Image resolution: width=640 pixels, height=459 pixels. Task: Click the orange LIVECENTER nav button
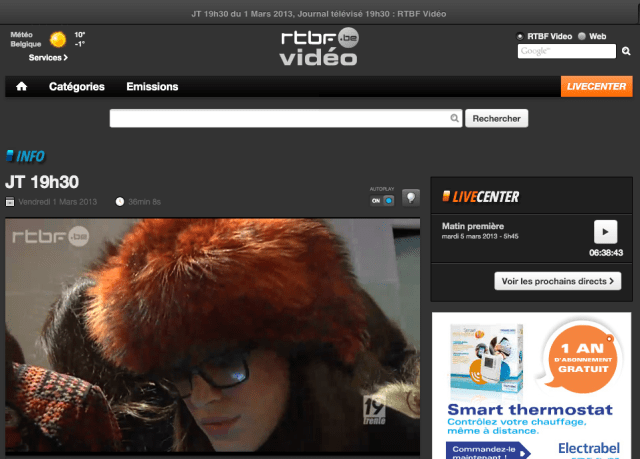(x=597, y=87)
